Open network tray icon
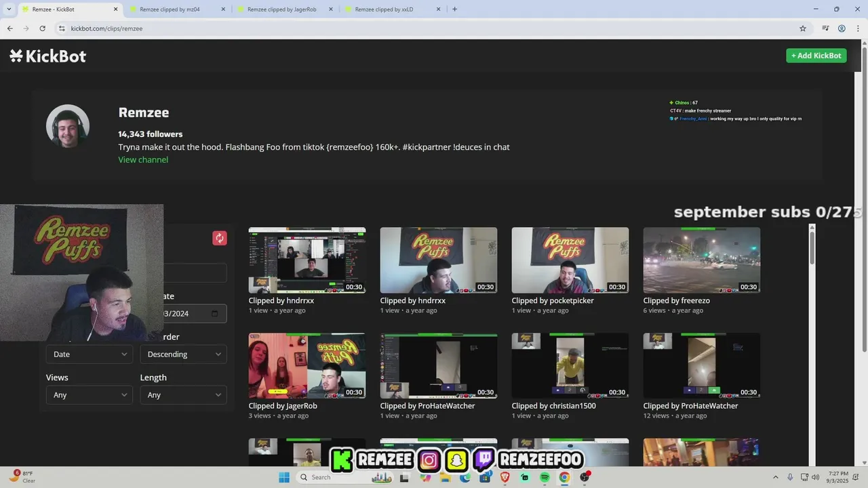 pos(804,477)
